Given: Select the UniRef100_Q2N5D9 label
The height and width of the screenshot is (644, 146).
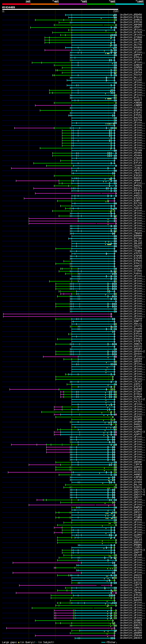Looking at the screenshot, I should 131,67.
